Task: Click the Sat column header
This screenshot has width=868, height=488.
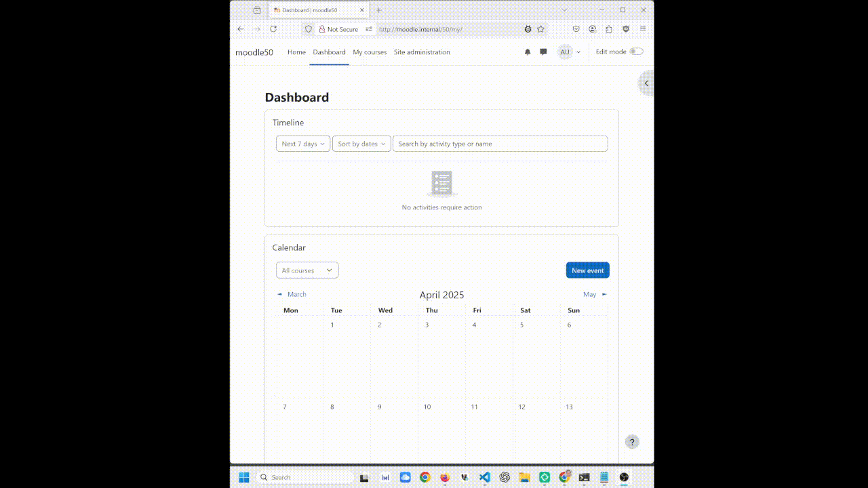Action: 526,310
